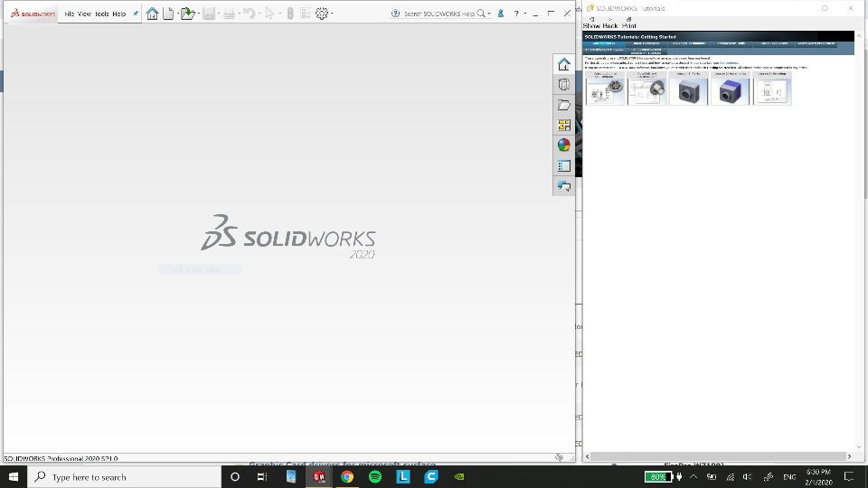Focus the Search SOLIDWORKS Help field

pos(439,14)
